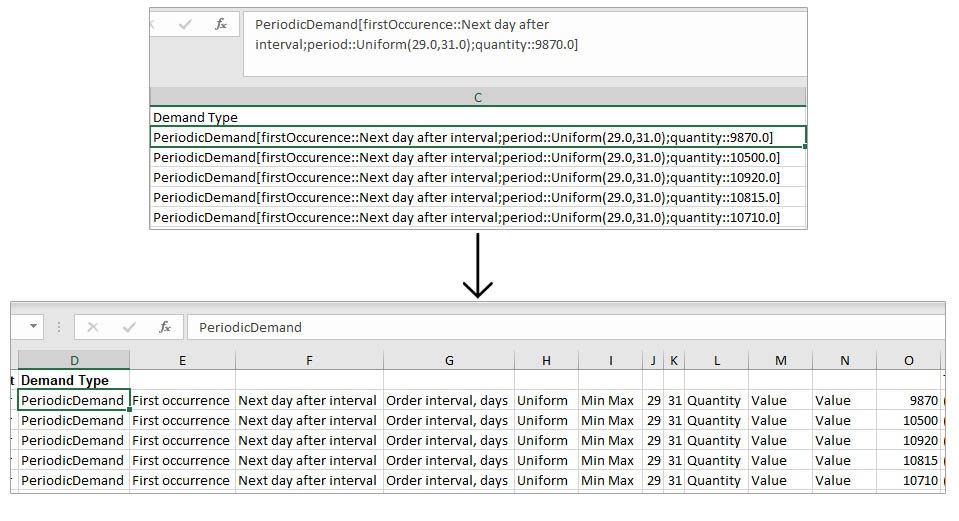959x521 pixels.
Task: Click 'Order interval, days' cell in the 10815 row
Action: click(x=449, y=460)
